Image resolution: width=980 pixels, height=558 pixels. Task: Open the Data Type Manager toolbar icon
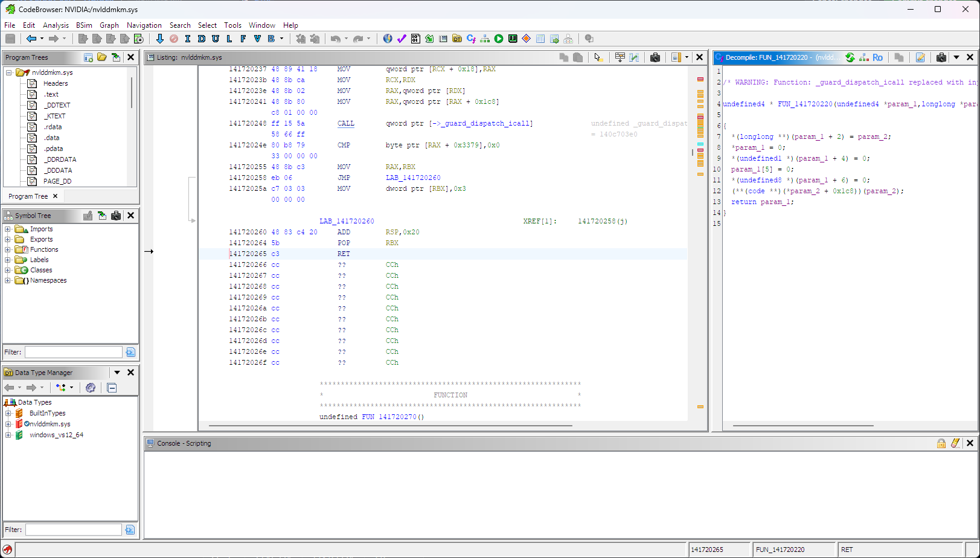[x=457, y=39]
